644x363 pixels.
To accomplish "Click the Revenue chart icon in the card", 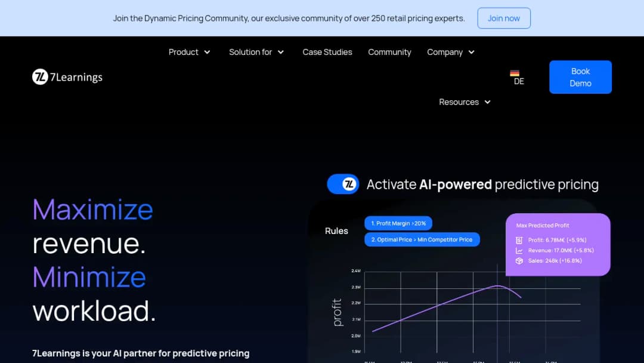I will click(x=519, y=250).
